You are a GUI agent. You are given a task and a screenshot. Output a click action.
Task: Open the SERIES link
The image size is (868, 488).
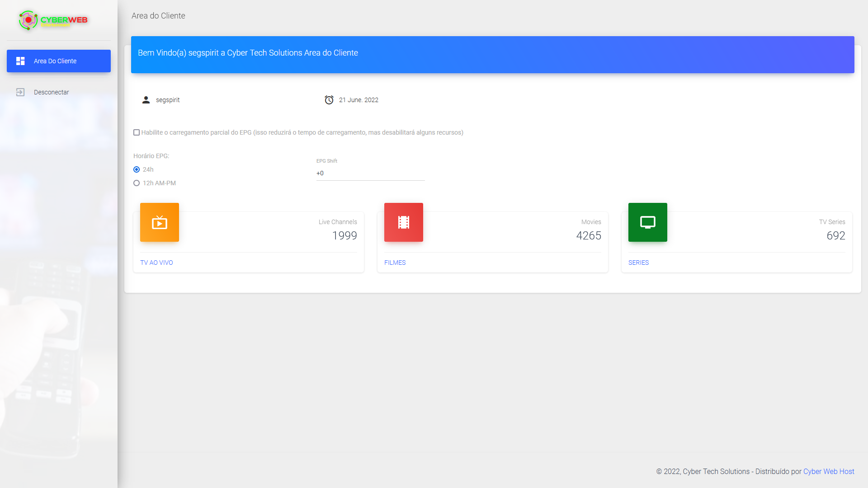coord(638,263)
